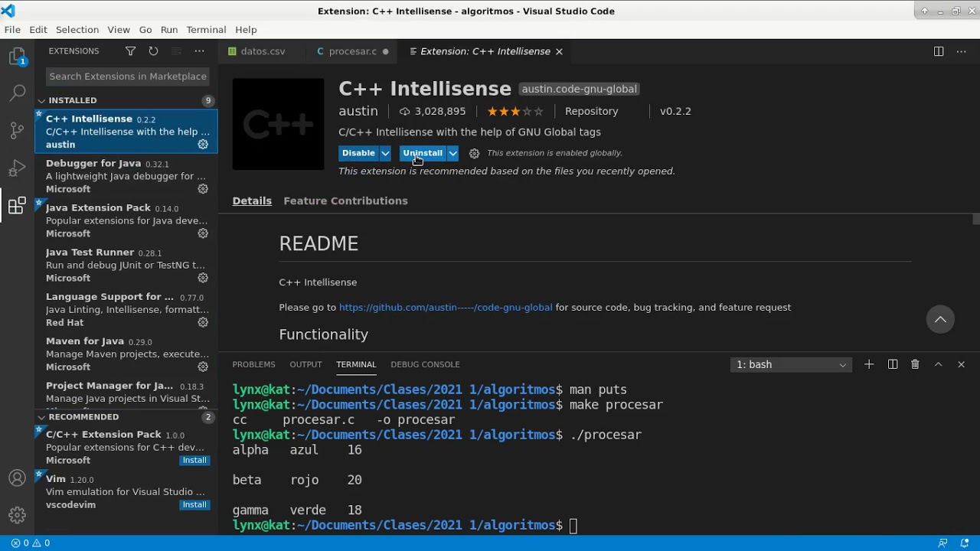Open gear menu for Debugger for Java
980x551 pixels.
pyautogui.click(x=203, y=189)
